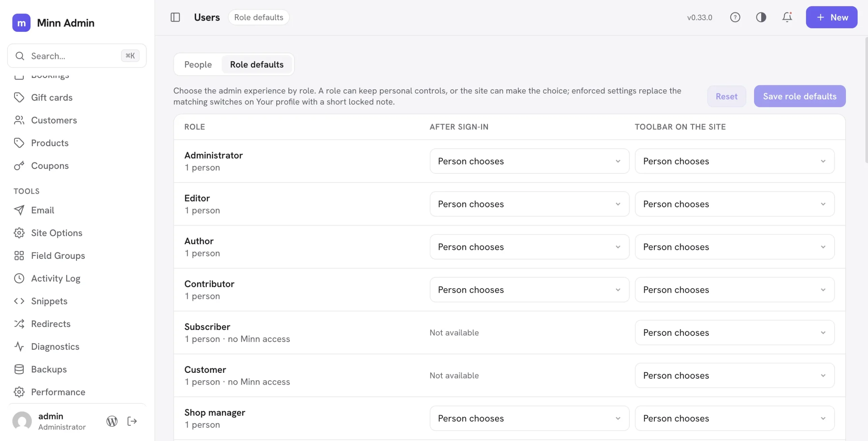Click the search magnifier icon
This screenshot has width=868, height=441.
click(x=20, y=56)
